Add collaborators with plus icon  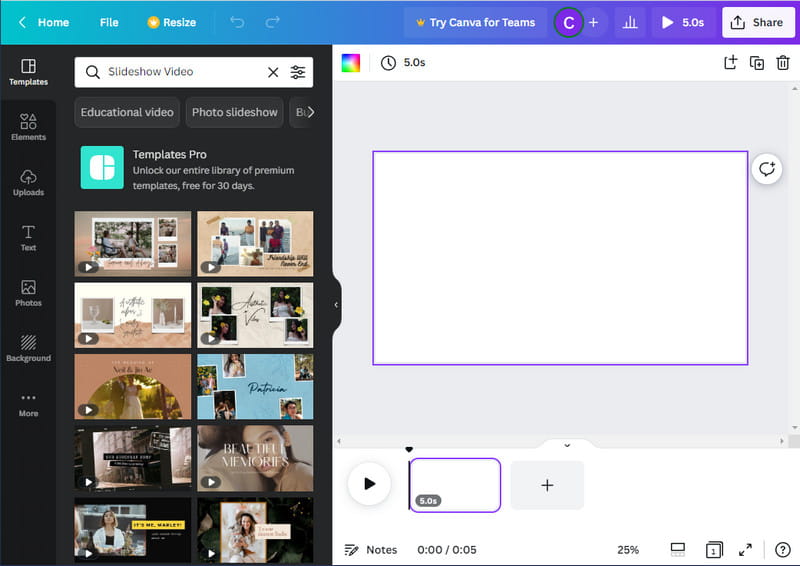[x=593, y=22]
